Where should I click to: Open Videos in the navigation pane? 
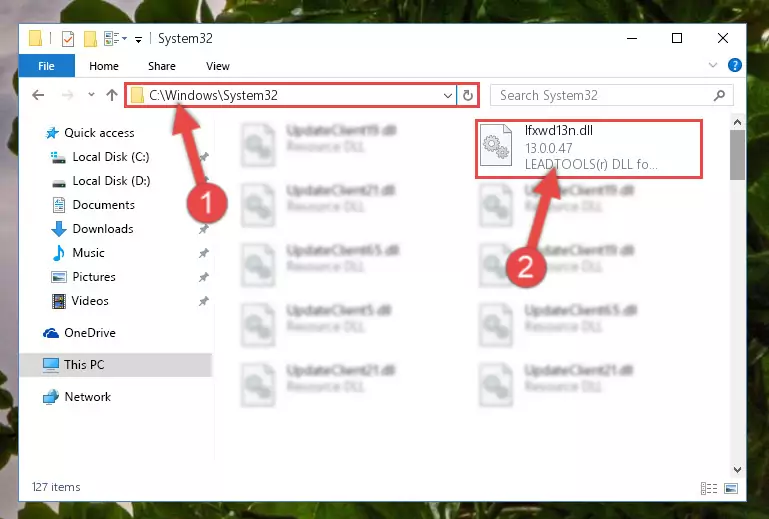90,301
